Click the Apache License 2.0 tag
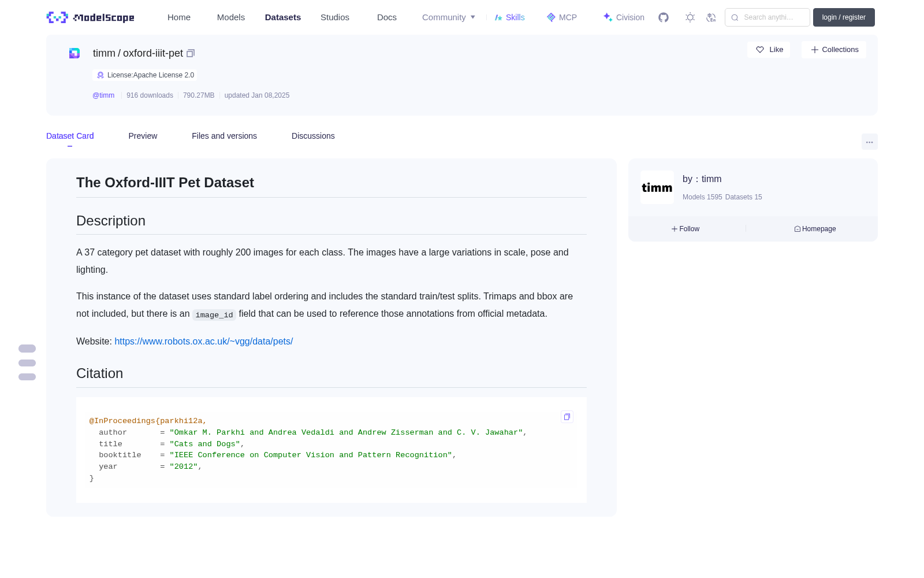Image resolution: width=924 pixels, height=578 pixels. click(145, 75)
